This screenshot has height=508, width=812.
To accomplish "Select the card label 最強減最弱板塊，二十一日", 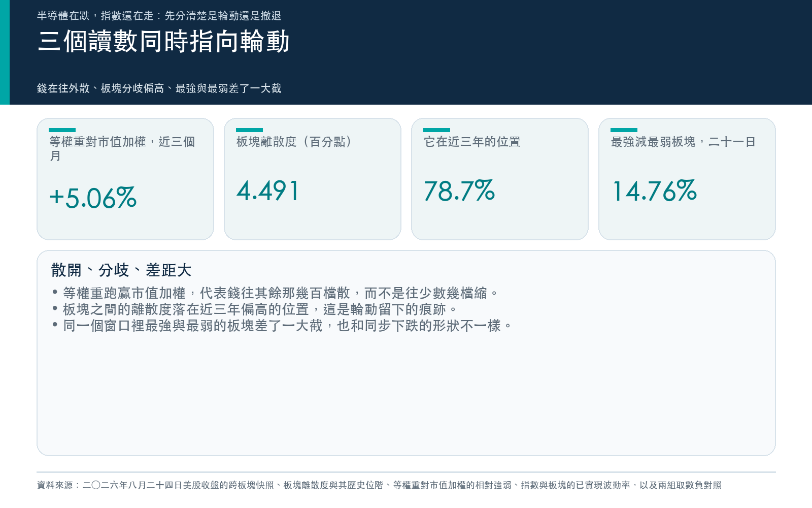I will click(x=683, y=142).
